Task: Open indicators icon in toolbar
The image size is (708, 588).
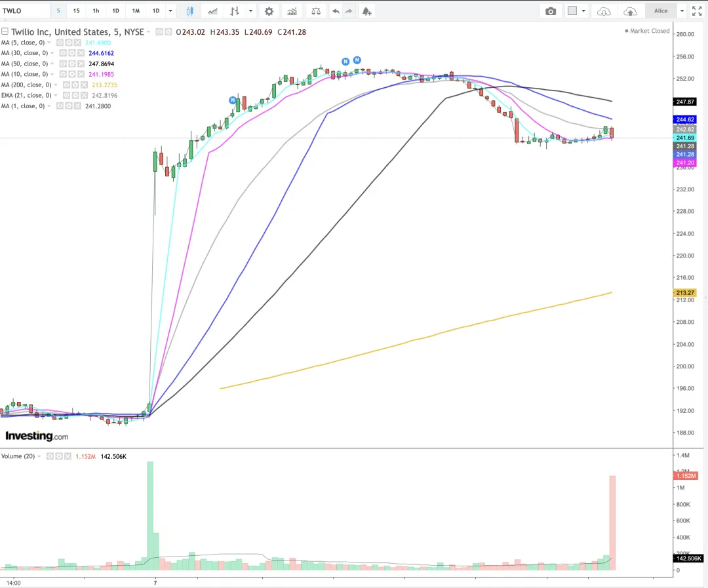Action: click(292, 11)
